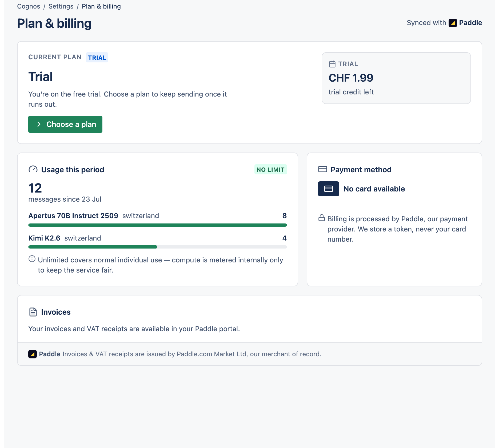The height and width of the screenshot is (448, 495).
Task: Click the 'trial credit left' label
Action: click(351, 92)
